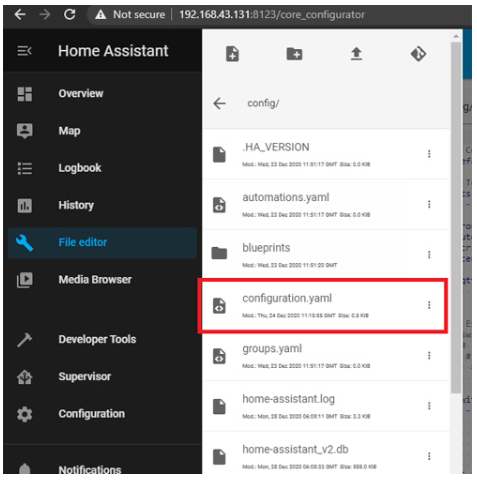This screenshot has height=487, width=477.
Task: Open more options for blueprints folder
Action: (429, 255)
